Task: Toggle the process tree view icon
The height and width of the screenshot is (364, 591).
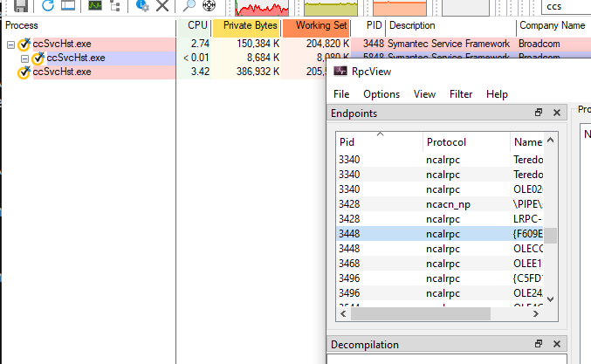Action: 115,5
